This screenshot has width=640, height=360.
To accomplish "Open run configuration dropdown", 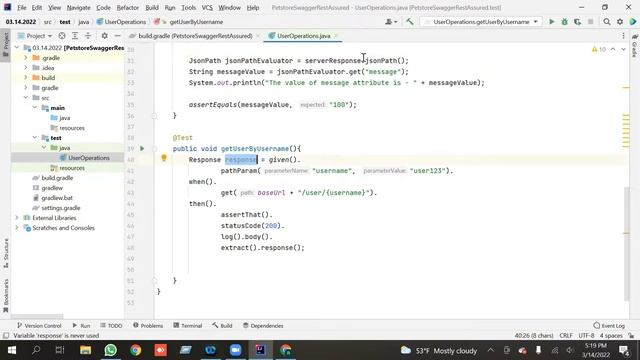I will click(x=481, y=22).
